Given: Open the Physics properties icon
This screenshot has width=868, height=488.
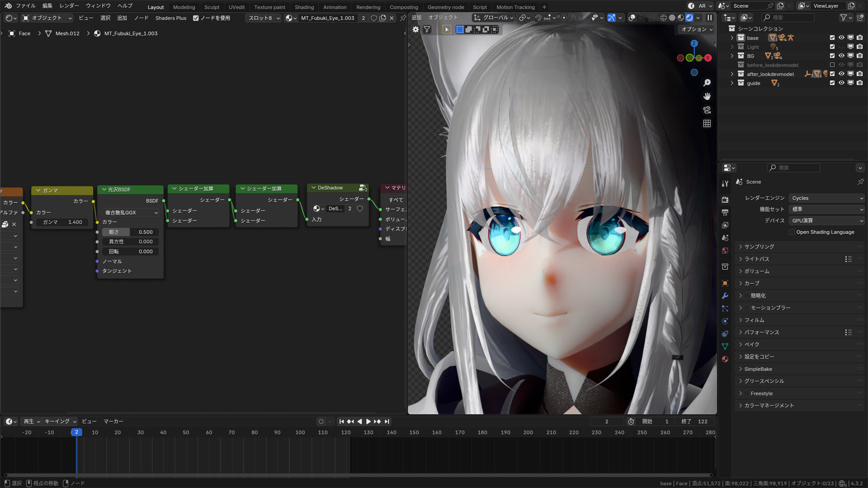Looking at the screenshot, I should [725, 321].
